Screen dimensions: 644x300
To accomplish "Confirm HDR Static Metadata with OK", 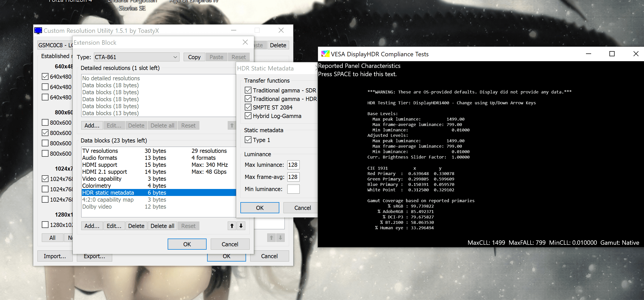I will click(260, 208).
